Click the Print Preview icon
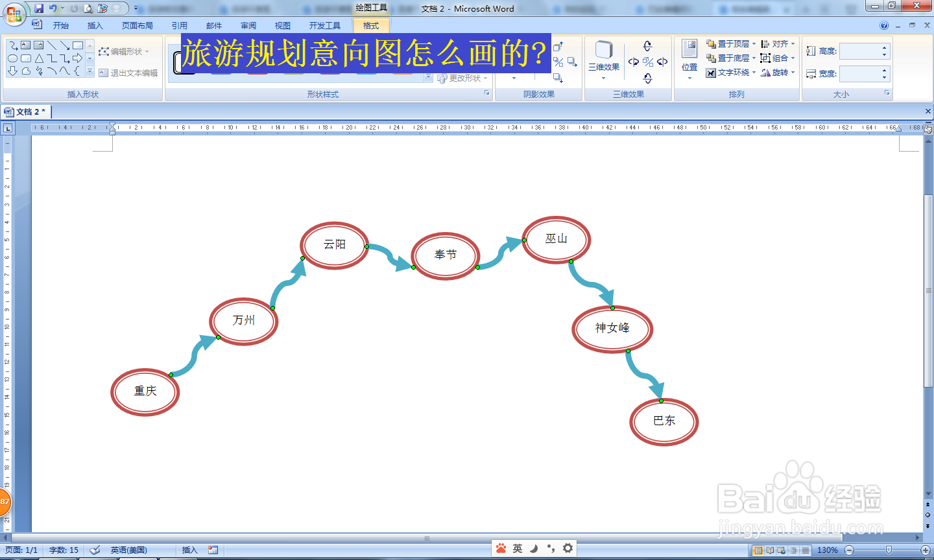The width and height of the screenshot is (934, 560). (x=88, y=8)
